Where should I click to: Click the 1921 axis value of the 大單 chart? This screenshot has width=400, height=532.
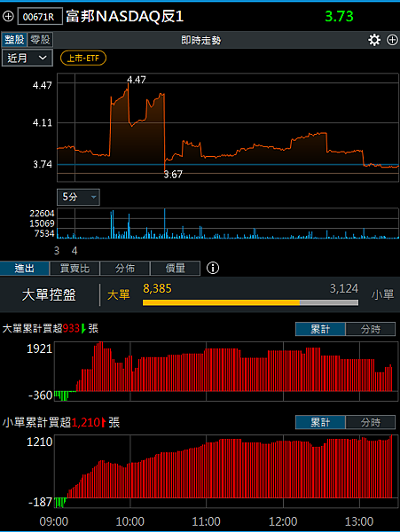pos(39,348)
